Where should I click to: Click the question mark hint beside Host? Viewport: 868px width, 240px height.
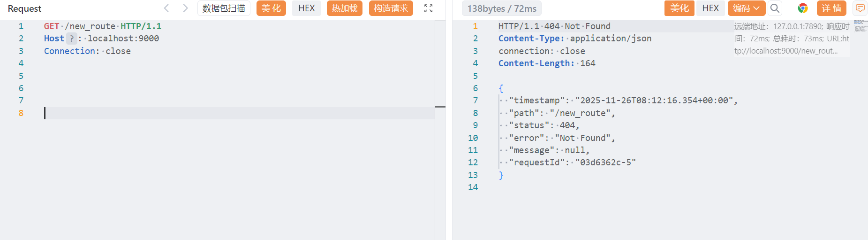71,39
